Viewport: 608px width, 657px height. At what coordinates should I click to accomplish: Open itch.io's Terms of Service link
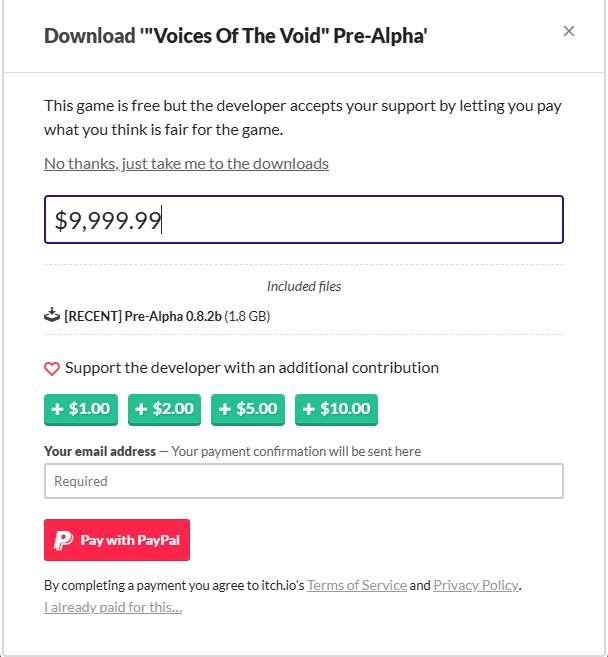tap(357, 585)
